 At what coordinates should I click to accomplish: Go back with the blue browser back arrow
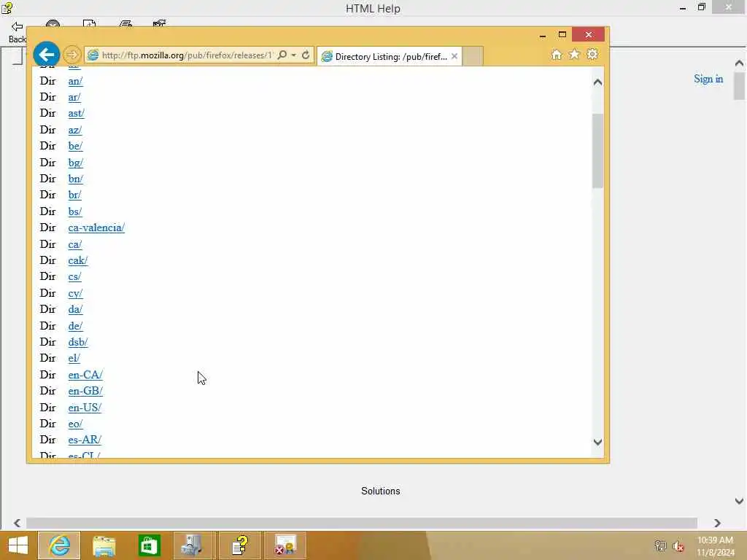tap(46, 55)
